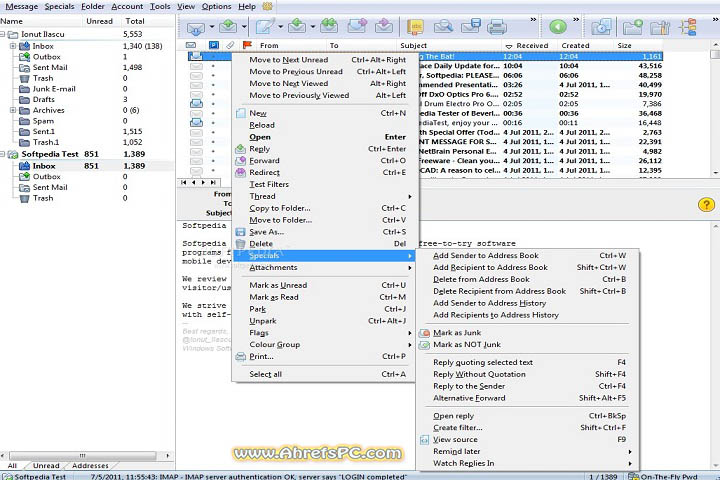This screenshot has height=480, width=720.
Task: Click the green round back arrow button
Action: click(558, 27)
